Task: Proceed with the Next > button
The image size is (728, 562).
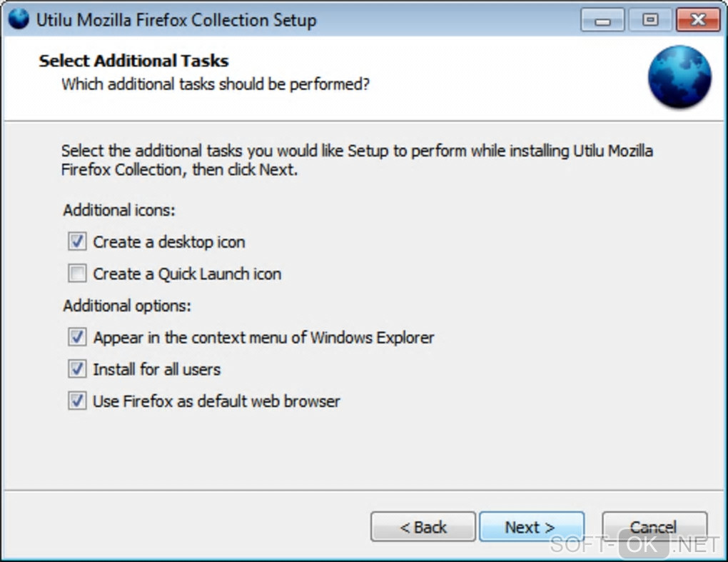Action: pos(531,527)
